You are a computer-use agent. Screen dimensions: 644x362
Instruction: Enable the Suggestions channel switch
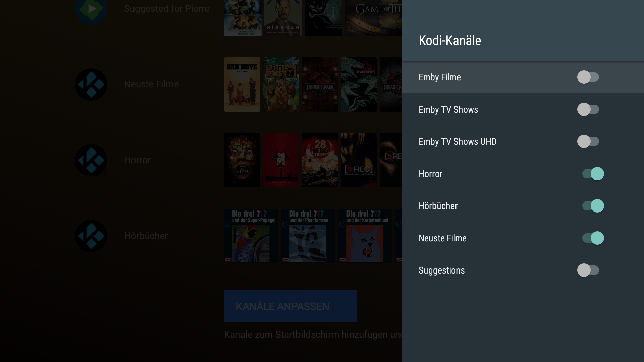click(x=588, y=270)
